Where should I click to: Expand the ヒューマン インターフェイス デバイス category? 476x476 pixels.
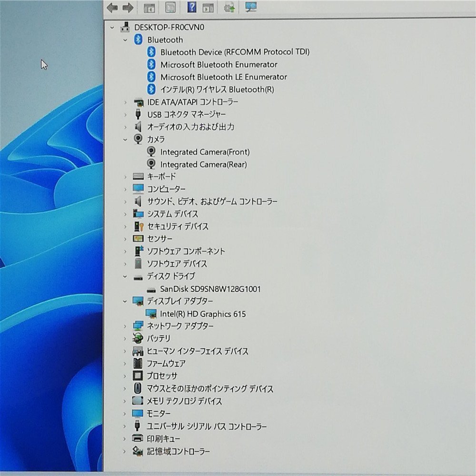pyautogui.click(x=125, y=351)
